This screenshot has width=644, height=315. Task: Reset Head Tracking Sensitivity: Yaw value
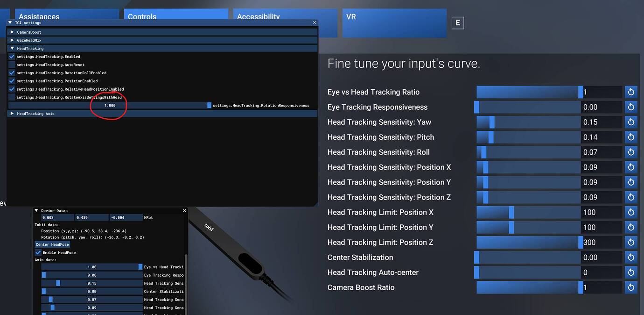tap(631, 122)
